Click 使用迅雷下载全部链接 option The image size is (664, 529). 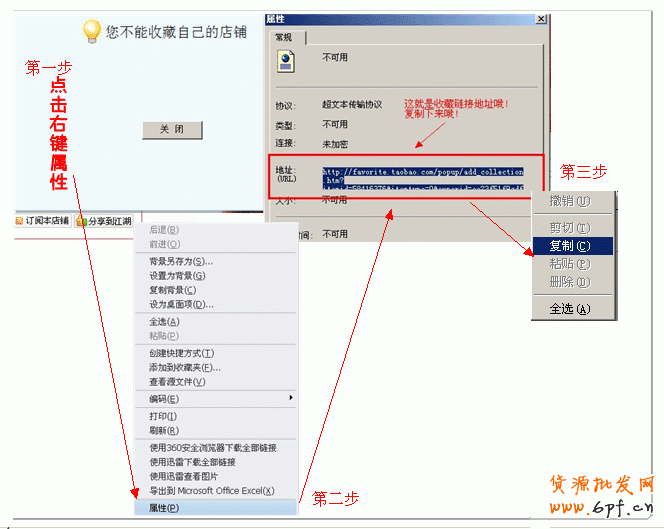click(192, 462)
